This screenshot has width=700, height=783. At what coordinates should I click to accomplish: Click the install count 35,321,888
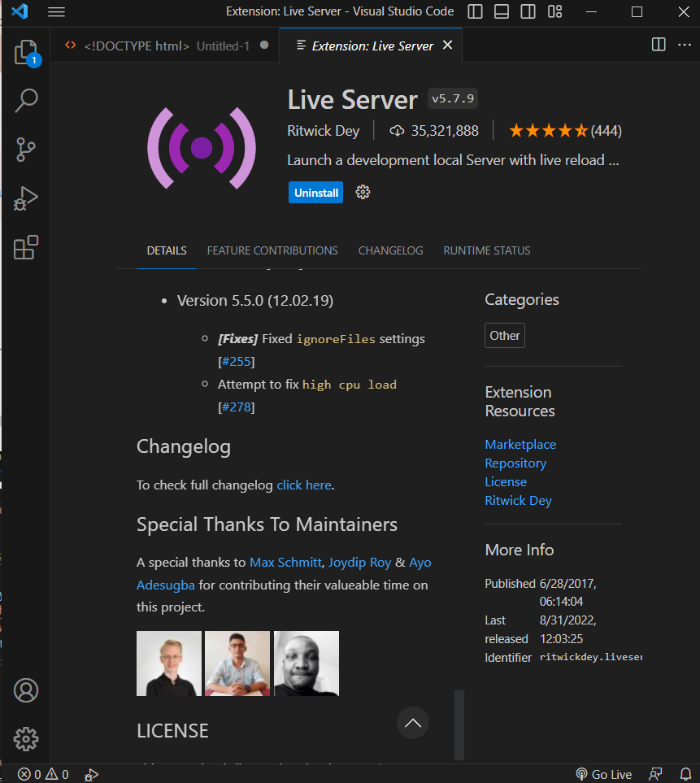click(434, 131)
